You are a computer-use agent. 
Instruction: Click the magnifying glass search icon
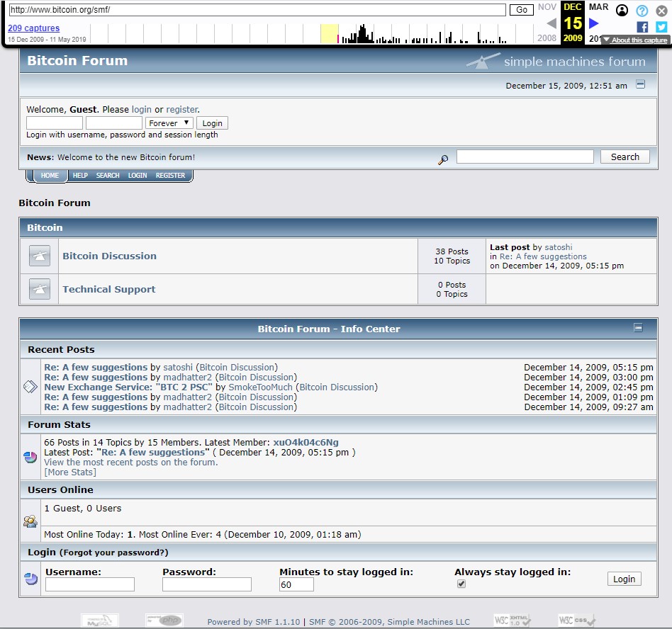(443, 159)
